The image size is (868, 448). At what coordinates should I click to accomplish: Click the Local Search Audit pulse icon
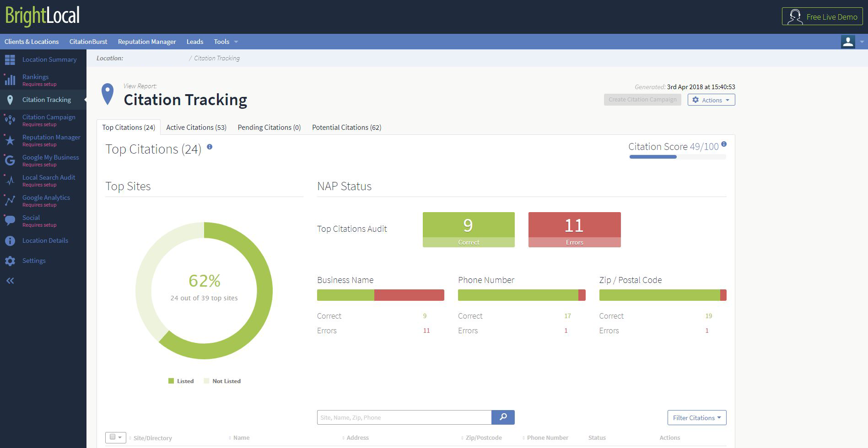click(10, 181)
